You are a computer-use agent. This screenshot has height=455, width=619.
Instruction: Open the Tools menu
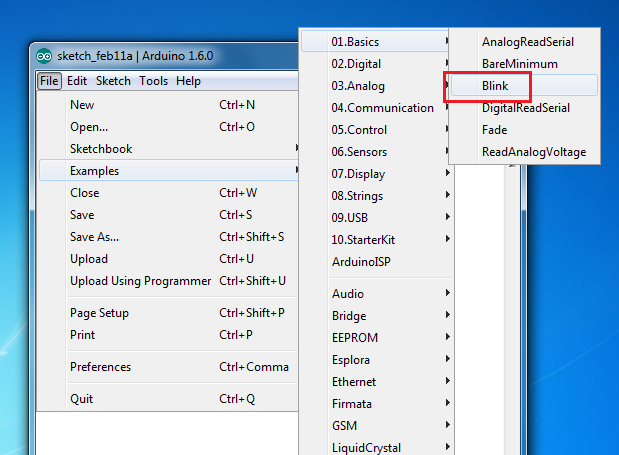tap(154, 81)
